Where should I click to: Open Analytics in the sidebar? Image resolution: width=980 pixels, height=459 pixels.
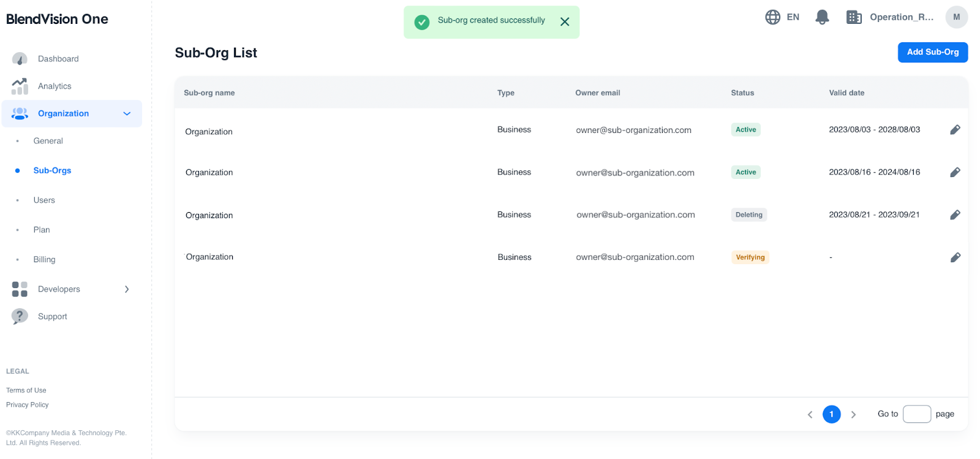[55, 86]
